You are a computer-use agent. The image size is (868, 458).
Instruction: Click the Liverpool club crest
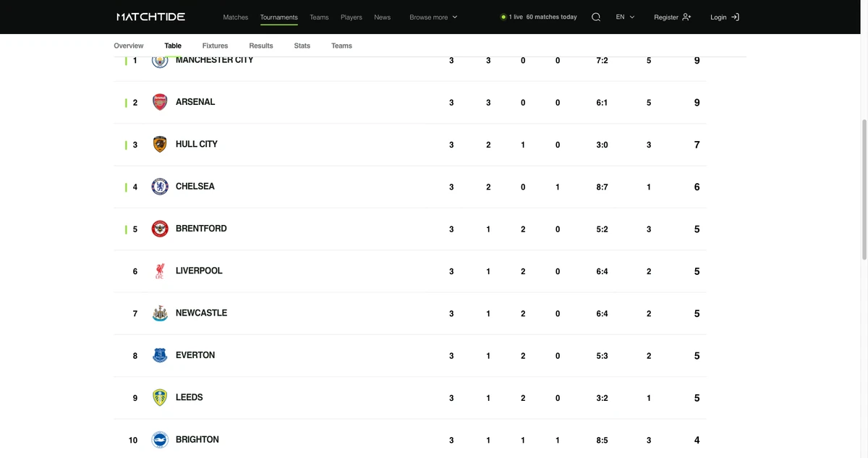click(x=160, y=271)
